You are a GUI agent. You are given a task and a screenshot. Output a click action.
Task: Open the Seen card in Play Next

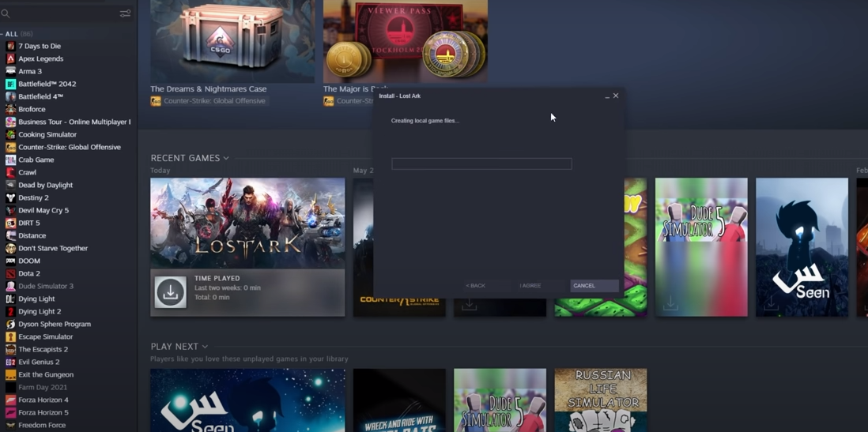[247, 400]
